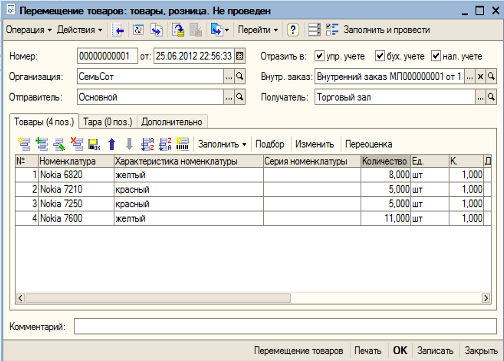The width and height of the screenshot is (504, 361).
Task: Open the help question mark icon
Action: click(x=292, y=30)
